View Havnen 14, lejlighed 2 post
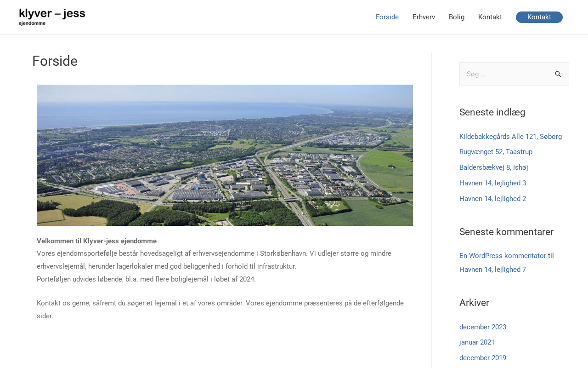This screenshot has width=588, height=368. point(492,199)
